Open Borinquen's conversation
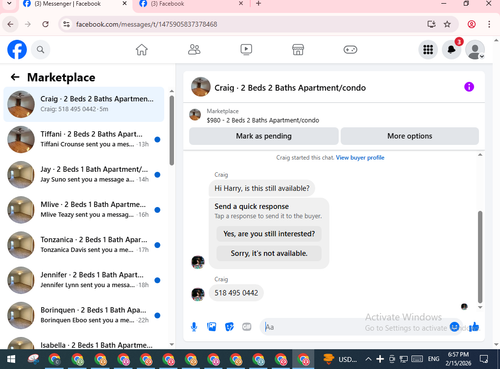Screen dimensions: 500x369 (x=84, y=315)
